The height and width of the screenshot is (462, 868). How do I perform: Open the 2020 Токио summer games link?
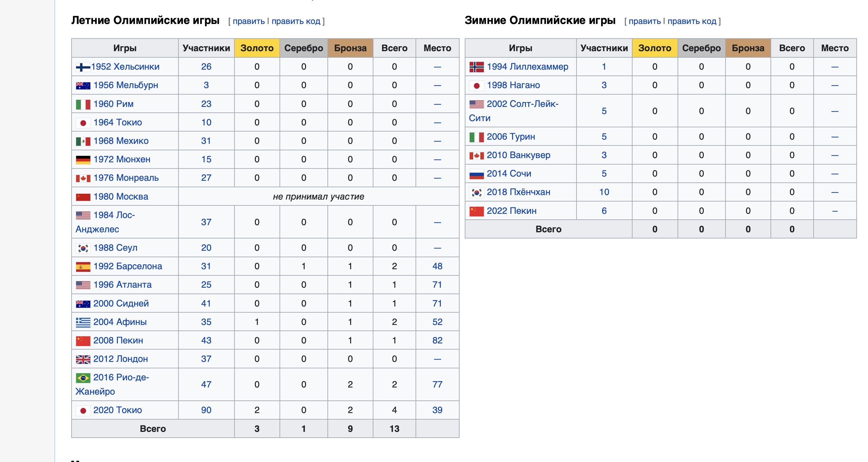[118, 410]
